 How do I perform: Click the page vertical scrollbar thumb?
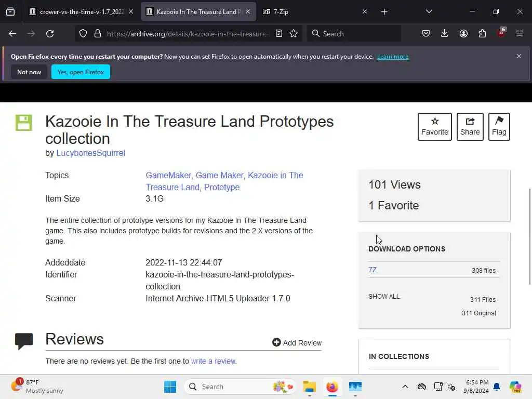tap(529, 237)
